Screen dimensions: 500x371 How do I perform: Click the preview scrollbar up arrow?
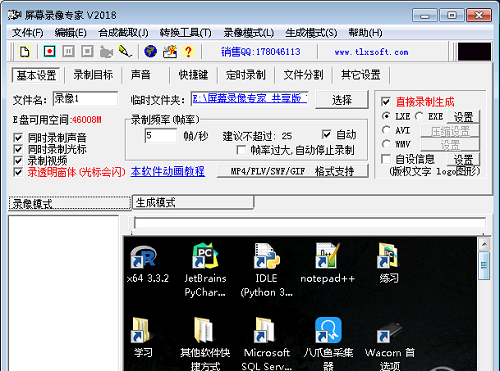[484, 244]
